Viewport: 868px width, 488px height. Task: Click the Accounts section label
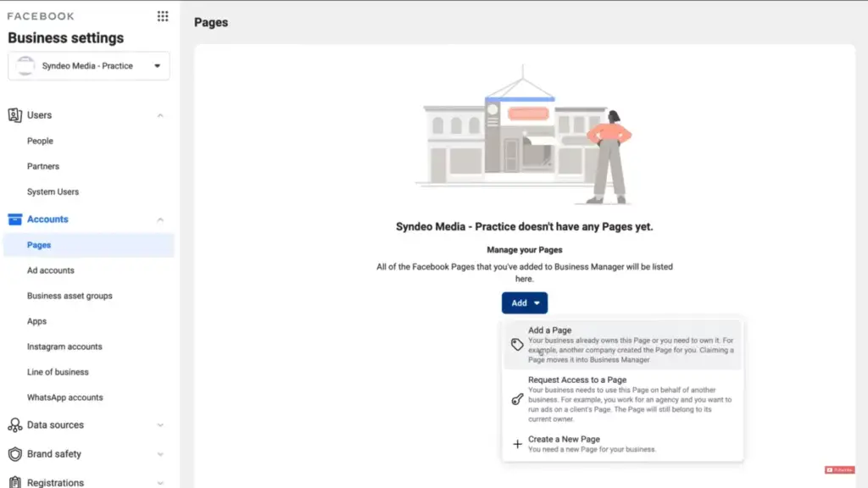click(x=47, y=219)
